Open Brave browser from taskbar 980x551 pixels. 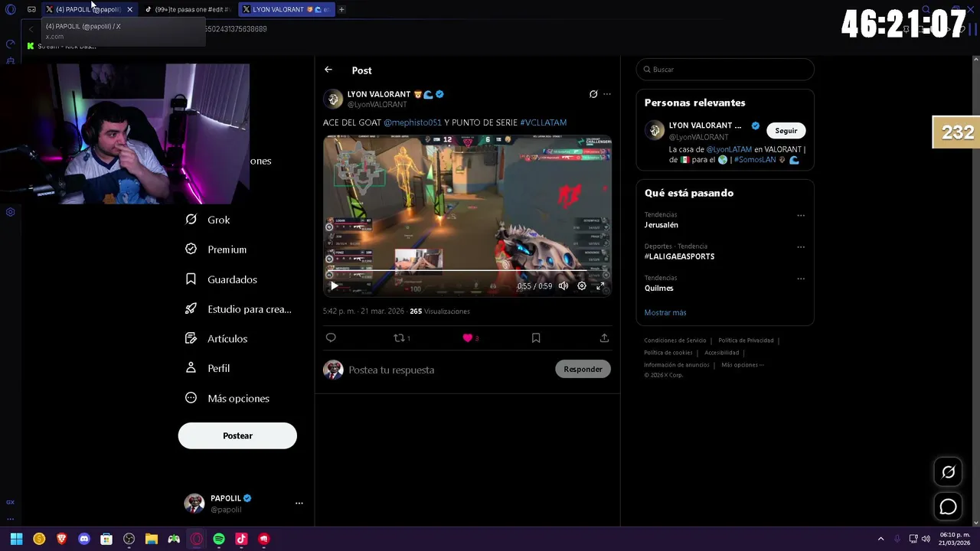[x=61, y=539]
